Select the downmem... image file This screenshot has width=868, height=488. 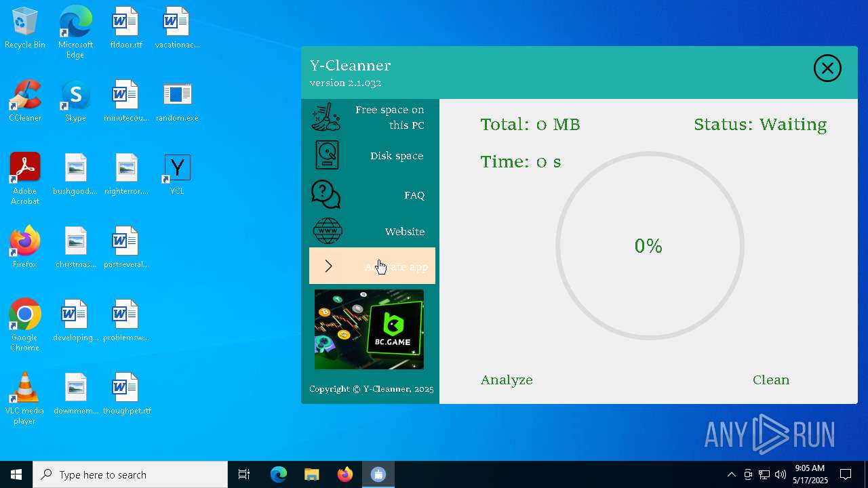click(x=75, y=394)
